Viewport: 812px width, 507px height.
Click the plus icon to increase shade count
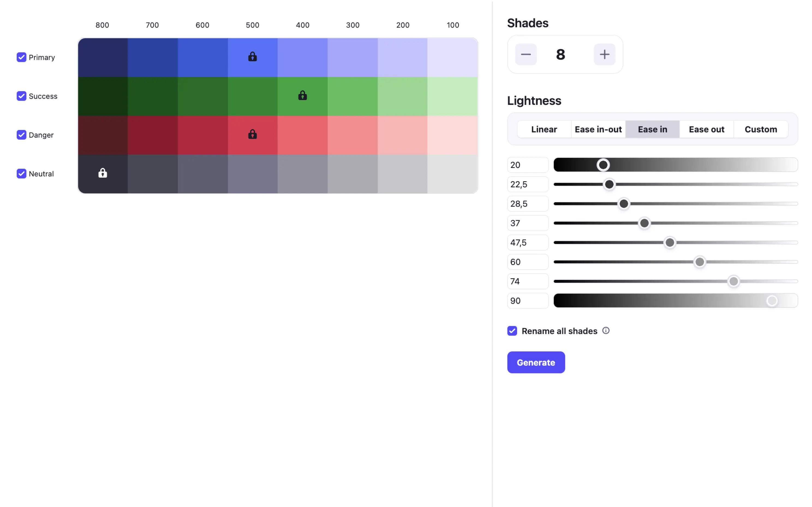(x=604, y=54)
